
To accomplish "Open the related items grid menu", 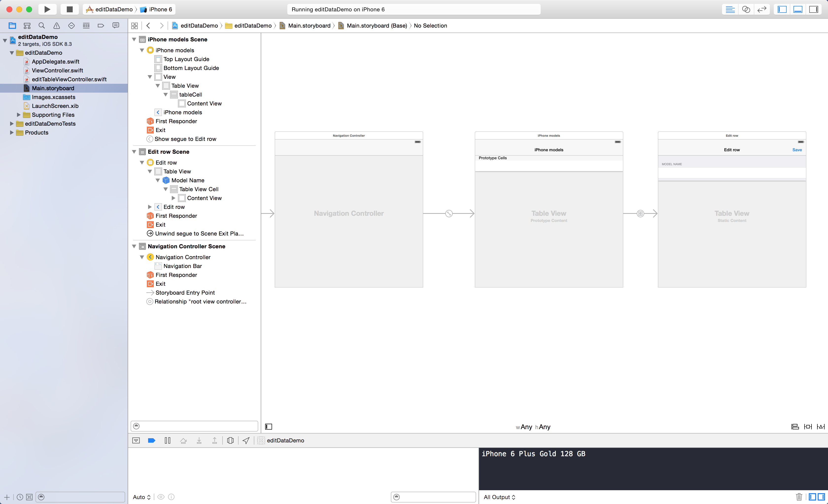I will (x=134, y=26).
